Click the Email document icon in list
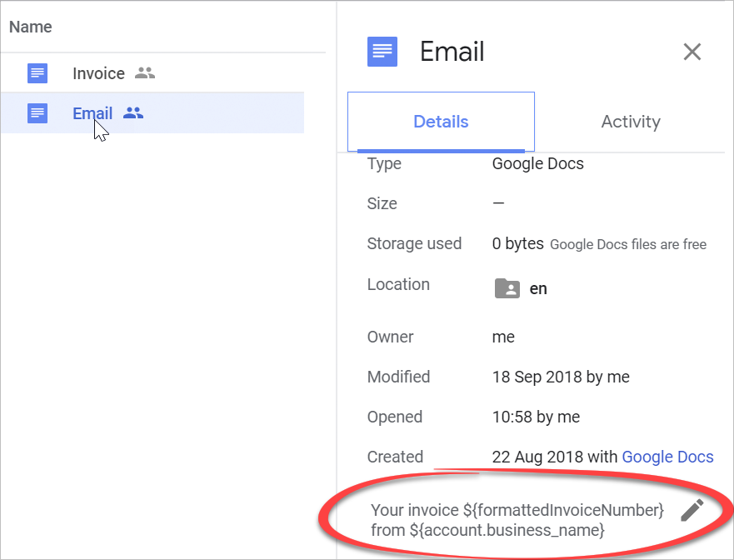 (x=37, y=113)
